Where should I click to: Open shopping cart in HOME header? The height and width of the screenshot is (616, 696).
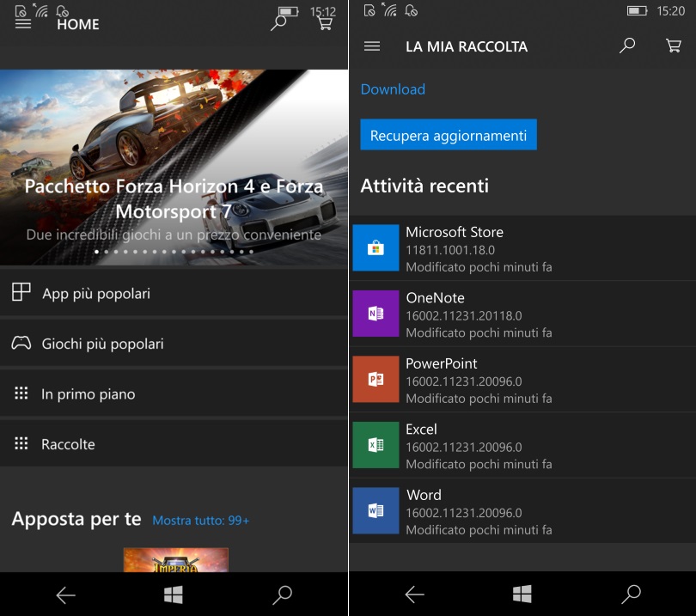point(325,23)
